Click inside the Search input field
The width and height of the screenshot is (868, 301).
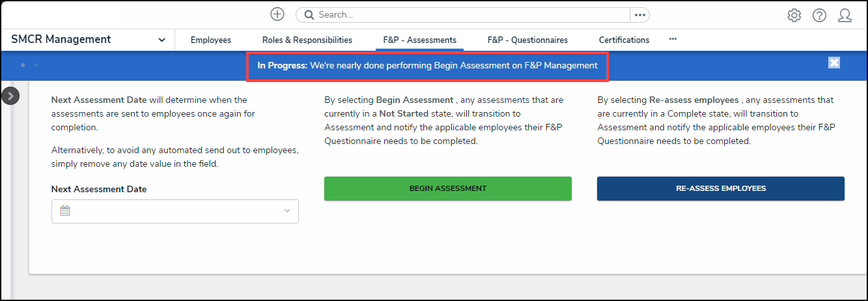click(469, 14)
